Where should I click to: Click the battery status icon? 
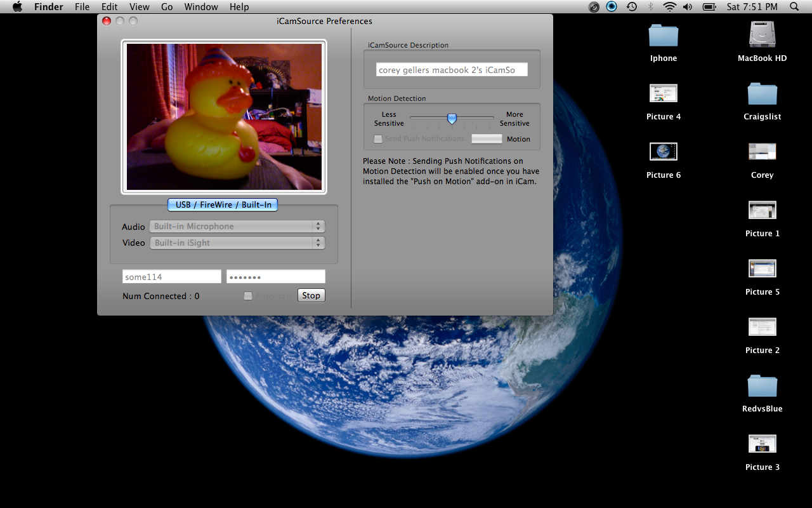(x=709, y=7)
